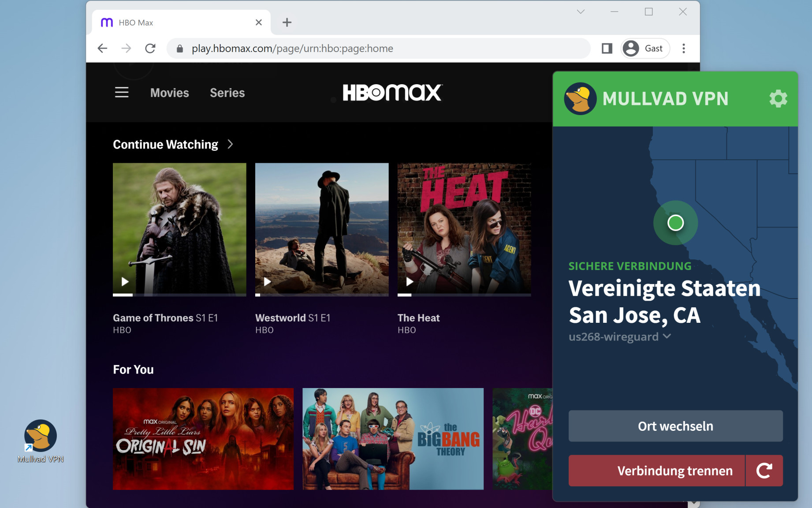Click the SICHERE VERBINDUNG status label
Viewport: 812px width, 508px height.
click(x=630, y=266)
